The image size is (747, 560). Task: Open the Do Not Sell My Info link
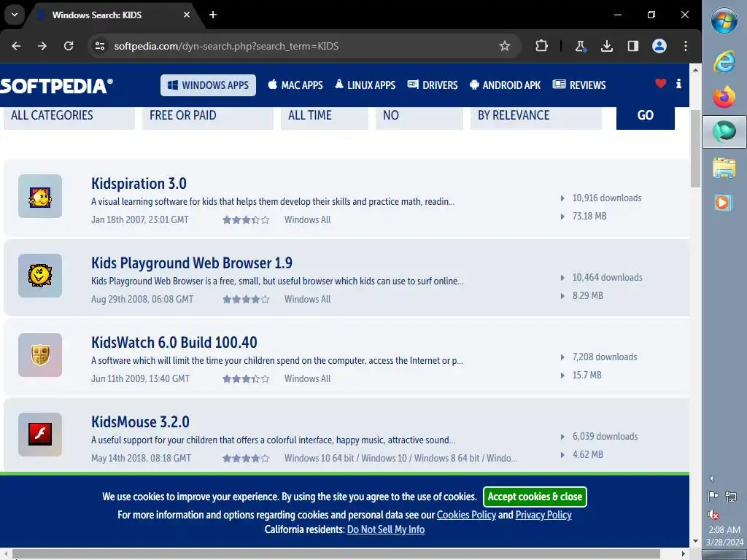[x=385, y=529]
